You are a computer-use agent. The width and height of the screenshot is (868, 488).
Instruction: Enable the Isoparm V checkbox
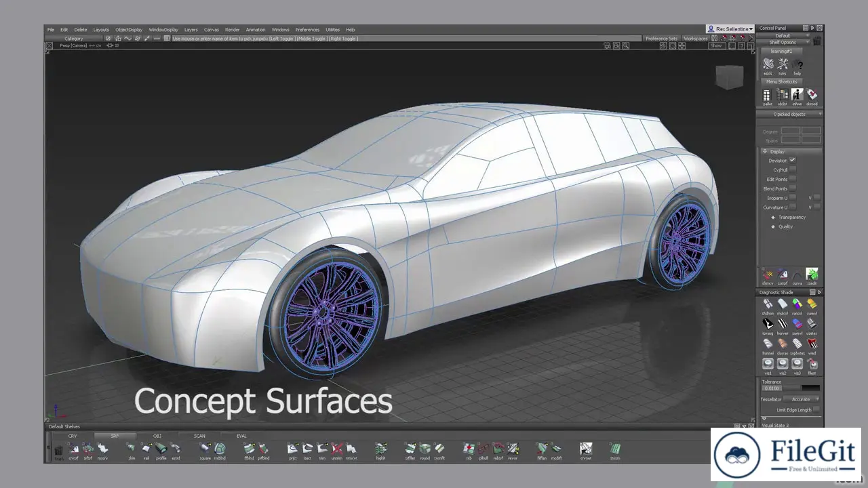[817, 197]
